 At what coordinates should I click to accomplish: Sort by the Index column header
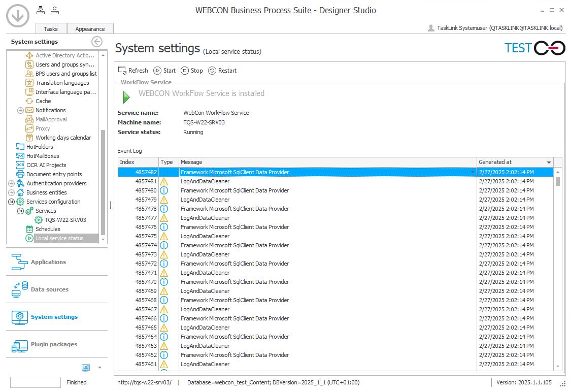point(138,162)
